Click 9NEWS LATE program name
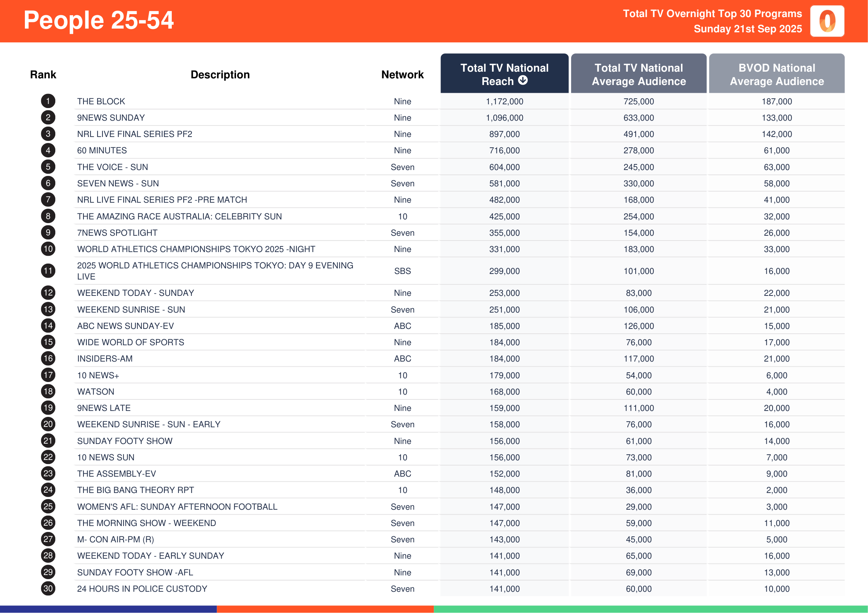 104,408
